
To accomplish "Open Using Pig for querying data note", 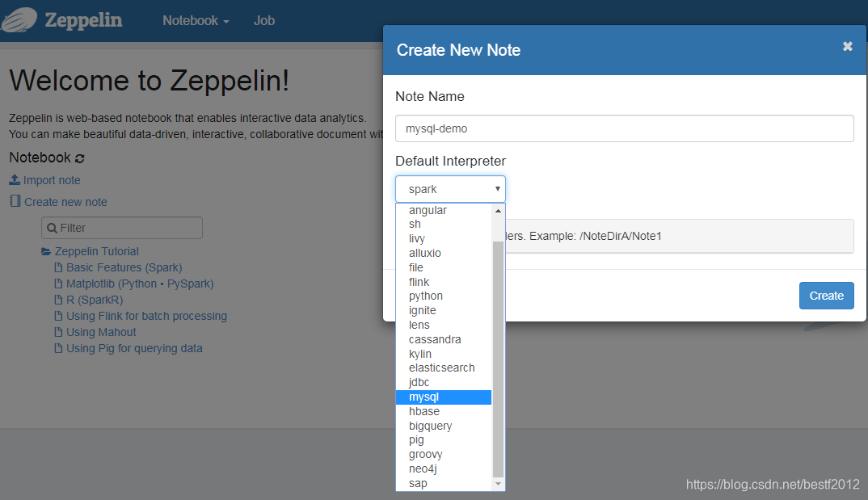I will tap(134, 348).
